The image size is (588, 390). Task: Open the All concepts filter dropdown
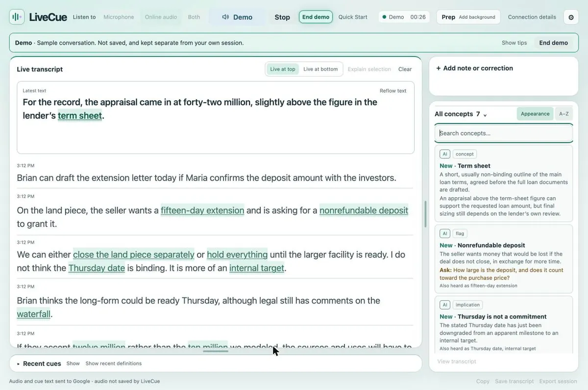[x=461, y=114]
